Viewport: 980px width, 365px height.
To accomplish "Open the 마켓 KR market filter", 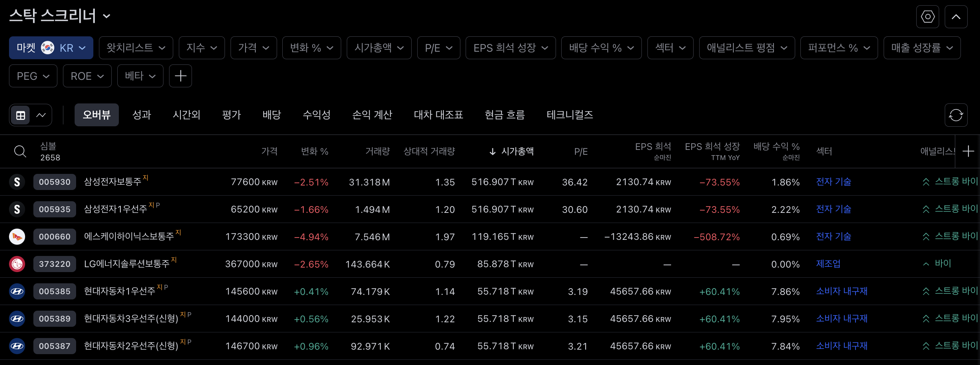I will pyautogui.click(x=51, y=48).
